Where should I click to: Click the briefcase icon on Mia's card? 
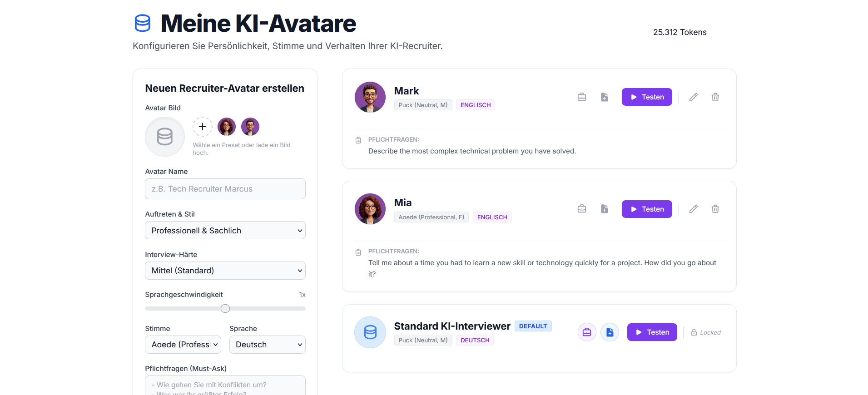[582, 209]
